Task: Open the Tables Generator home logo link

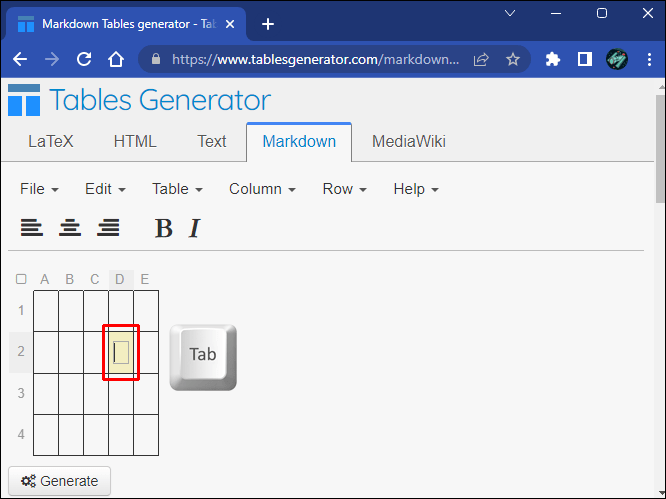Action: [x=139, y=100]
